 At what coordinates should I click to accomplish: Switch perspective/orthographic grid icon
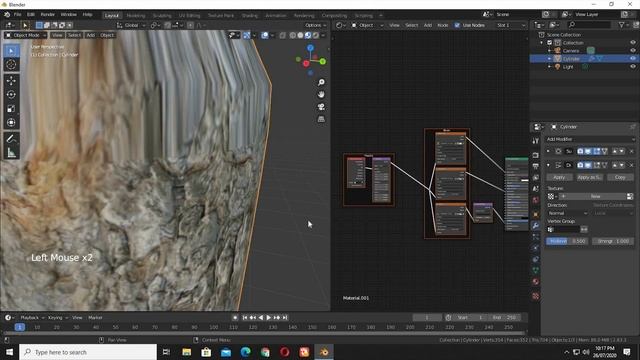point(321,119)
